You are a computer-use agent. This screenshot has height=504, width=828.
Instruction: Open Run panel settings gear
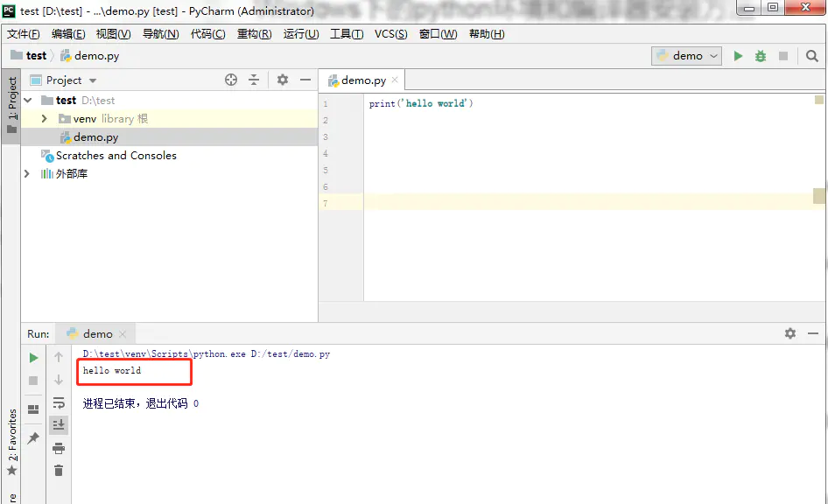tap(790, 333)
